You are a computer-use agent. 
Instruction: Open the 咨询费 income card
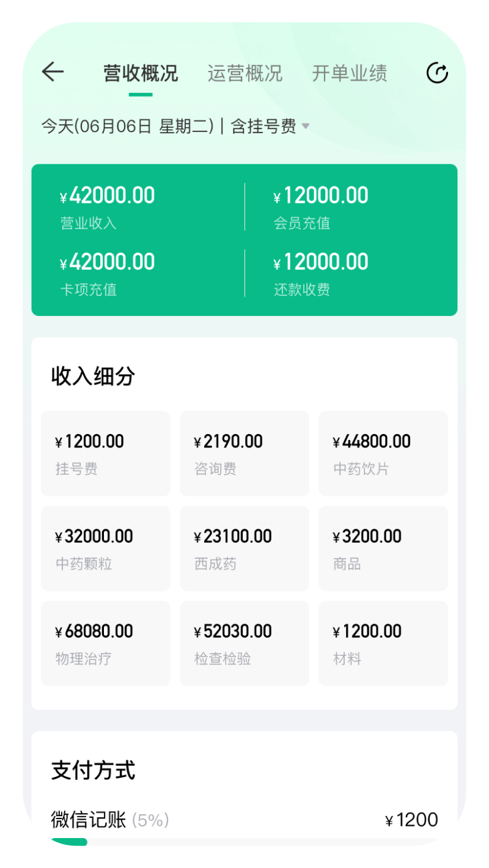click(x=244, y=453)
